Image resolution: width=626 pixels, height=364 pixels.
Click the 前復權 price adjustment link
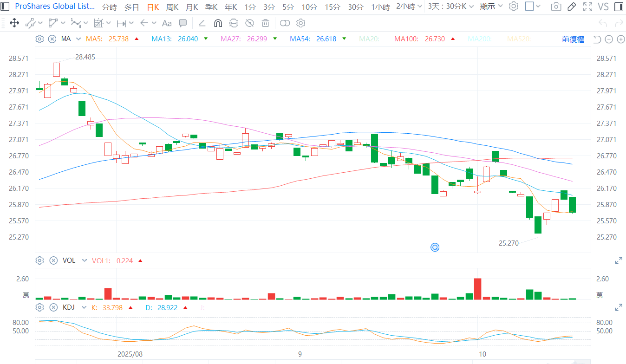(573, 39)
